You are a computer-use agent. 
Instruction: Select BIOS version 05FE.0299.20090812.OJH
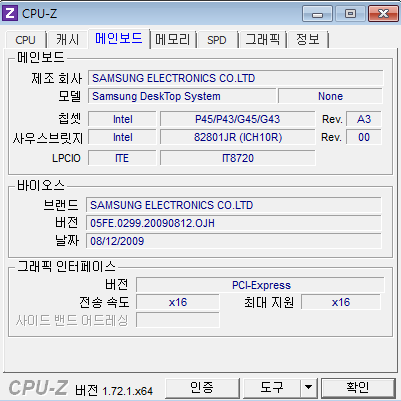tap(234, 223)
